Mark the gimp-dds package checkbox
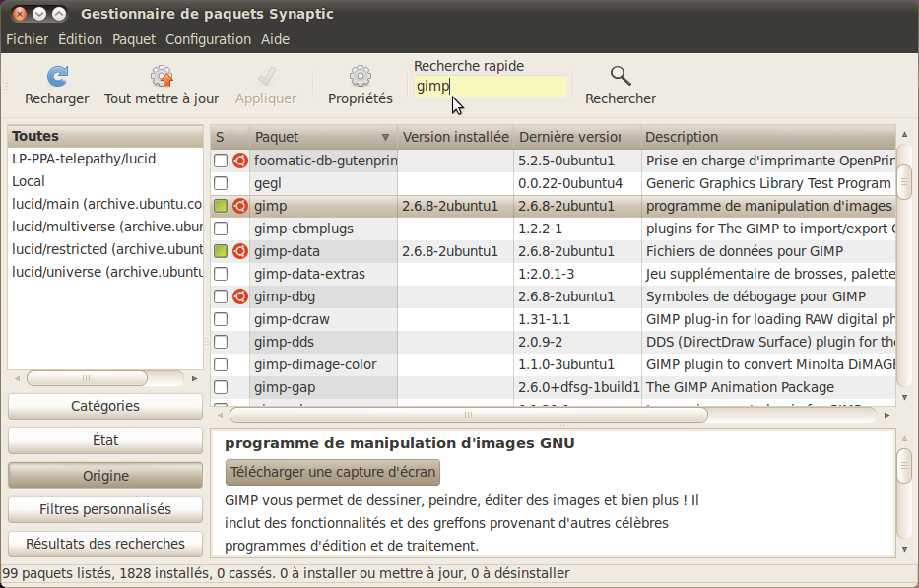 point(221,342)
